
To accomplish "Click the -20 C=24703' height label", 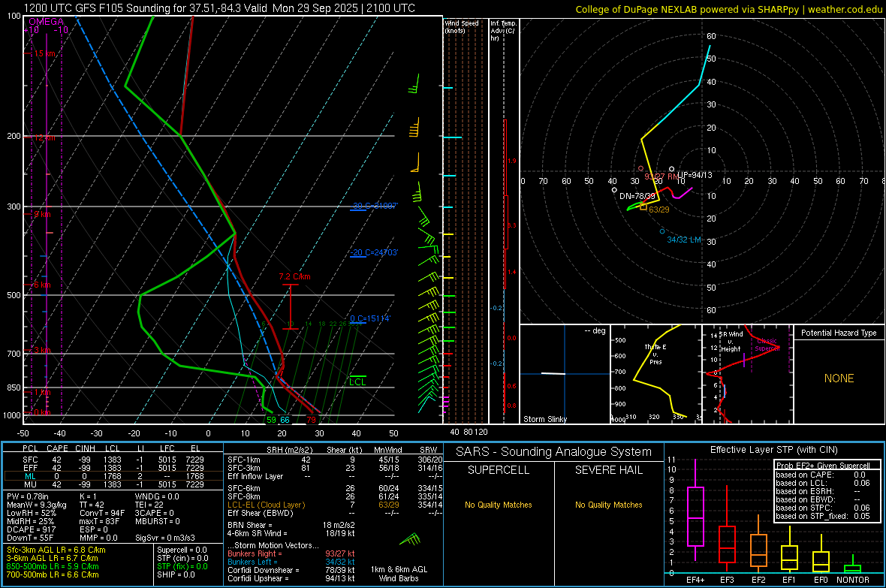I will [x=375, y=252].
